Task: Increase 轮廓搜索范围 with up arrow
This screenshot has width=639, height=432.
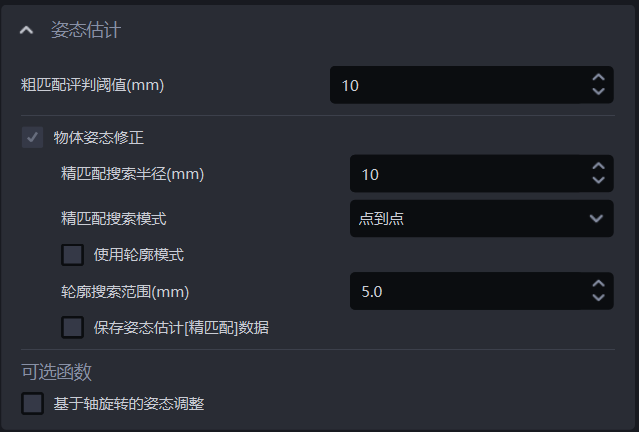Action: tap(598, 284)
